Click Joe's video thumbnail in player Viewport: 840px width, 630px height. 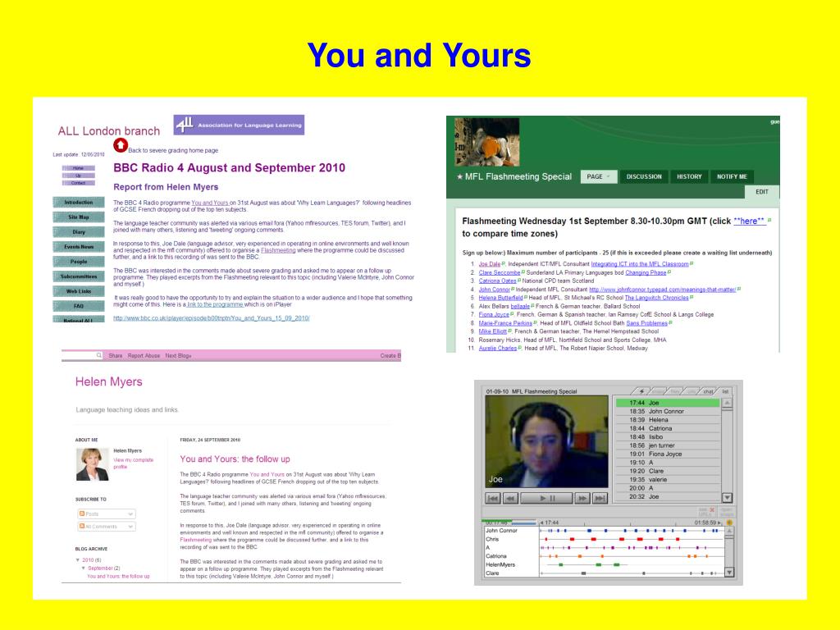546,442
